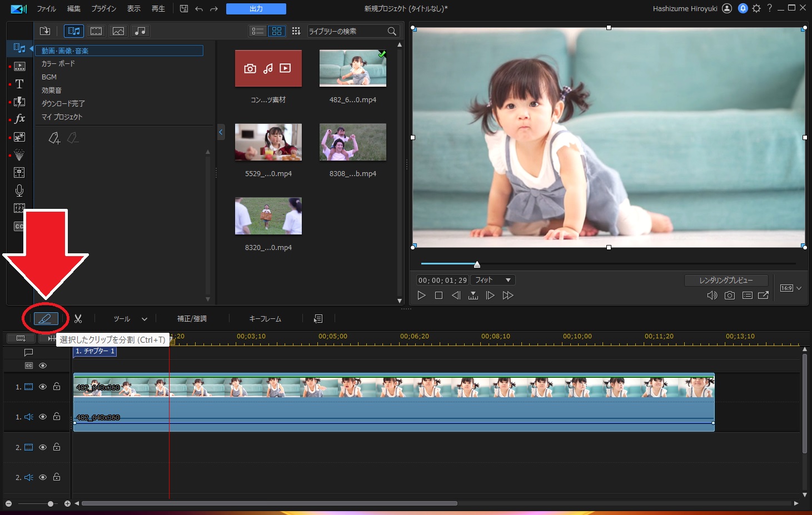Image resolution: width=812 pixels, height=515 pixels.
Task: Click the help question mark icon
Action: coord(770,8)
